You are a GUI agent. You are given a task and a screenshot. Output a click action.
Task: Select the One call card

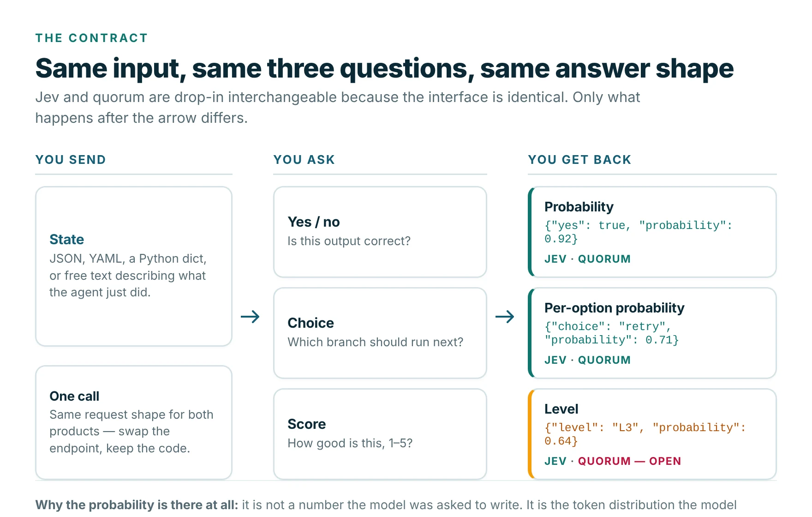[134, 422]
